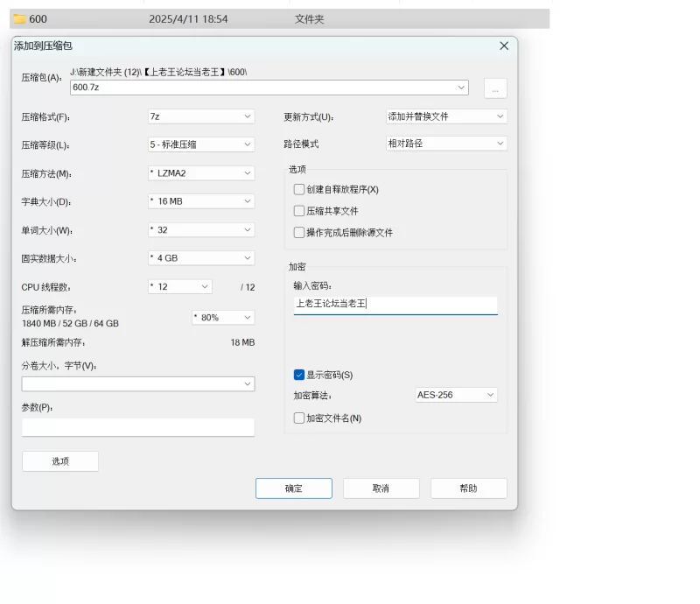This screenshot has height=604, width=700.
Task: Enable the encrypt file names checkbox
Action: (299, 418)
